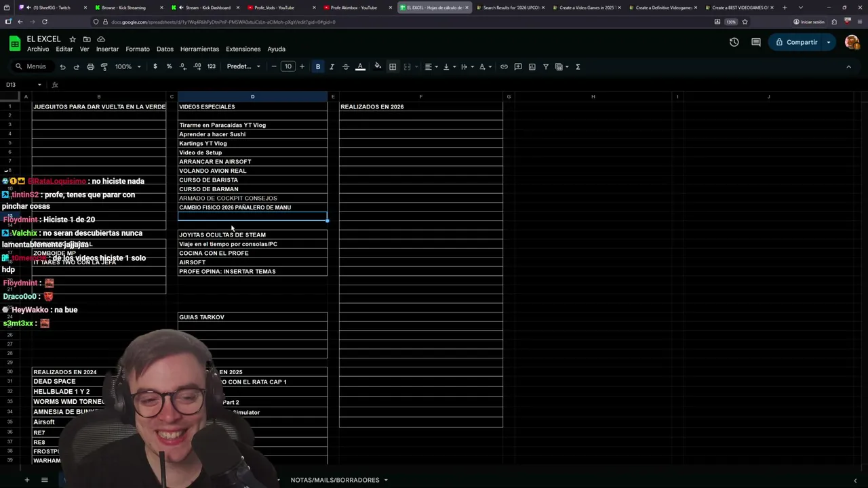The image size is (868, 488).
Task: Toggle strikethrough formatting
Action: pyautogui.click(x=346, y=66)
